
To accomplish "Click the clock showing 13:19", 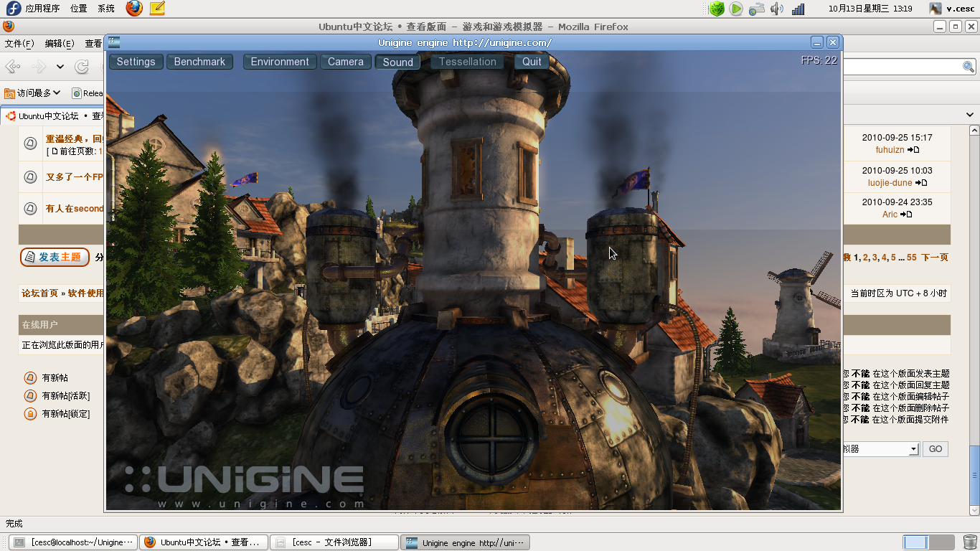I will 870,9.
